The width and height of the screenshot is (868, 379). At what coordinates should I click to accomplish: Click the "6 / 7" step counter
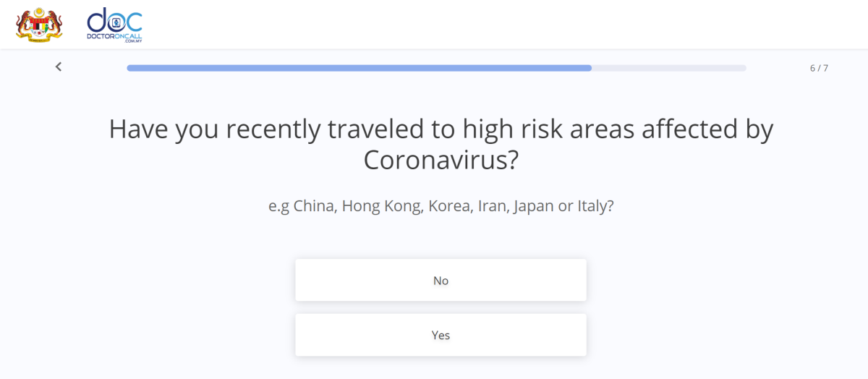(819, 68)
